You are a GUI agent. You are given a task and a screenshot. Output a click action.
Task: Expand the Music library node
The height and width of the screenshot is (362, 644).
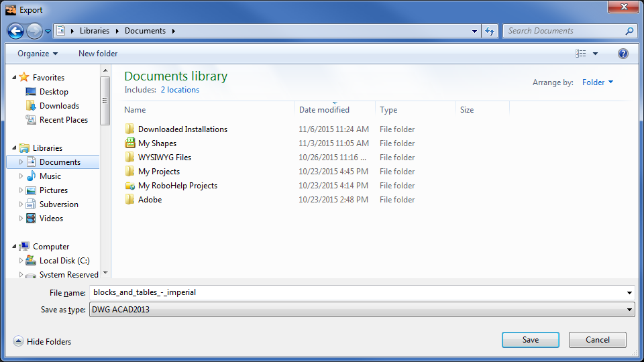click(x=21, y=176)
